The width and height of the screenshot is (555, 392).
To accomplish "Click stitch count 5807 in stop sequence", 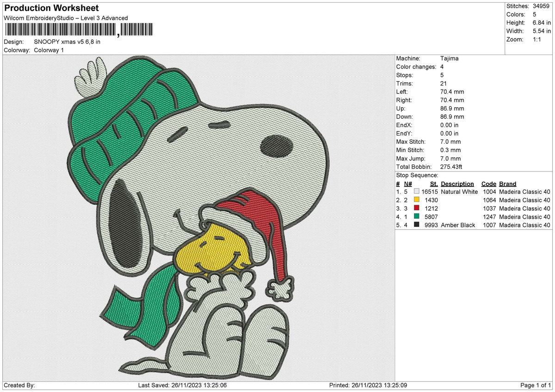I will point(432,217).
